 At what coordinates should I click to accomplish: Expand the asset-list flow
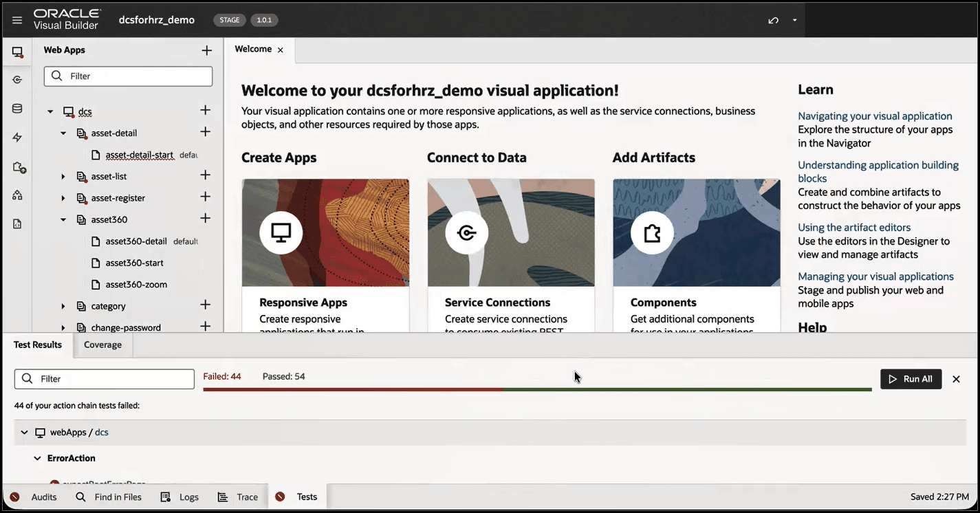tap(63, 177)
